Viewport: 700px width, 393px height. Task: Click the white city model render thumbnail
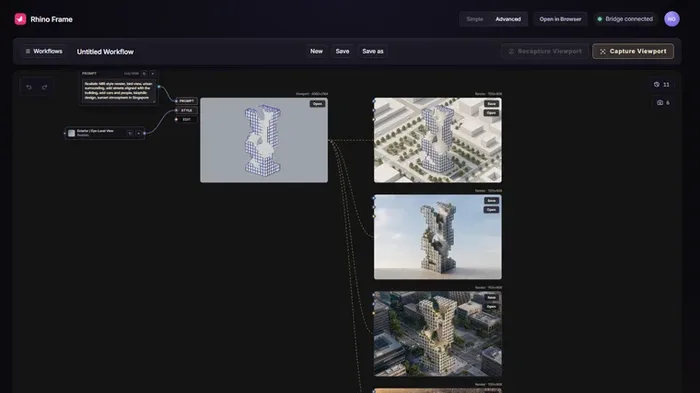(x=438, y=140)
